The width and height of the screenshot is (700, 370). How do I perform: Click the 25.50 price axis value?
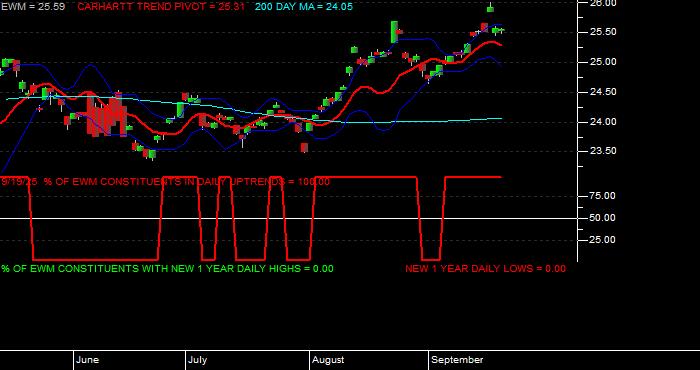[x=603, y=32]
